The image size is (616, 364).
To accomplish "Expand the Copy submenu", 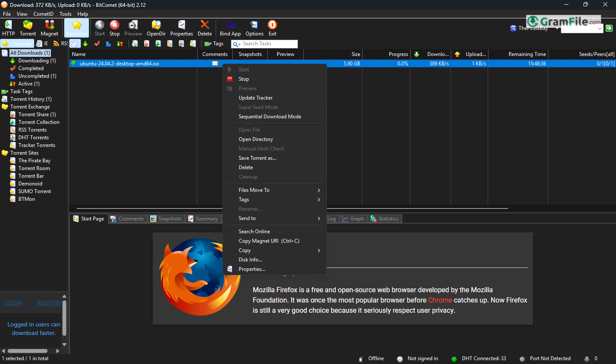I will [275, 250].
